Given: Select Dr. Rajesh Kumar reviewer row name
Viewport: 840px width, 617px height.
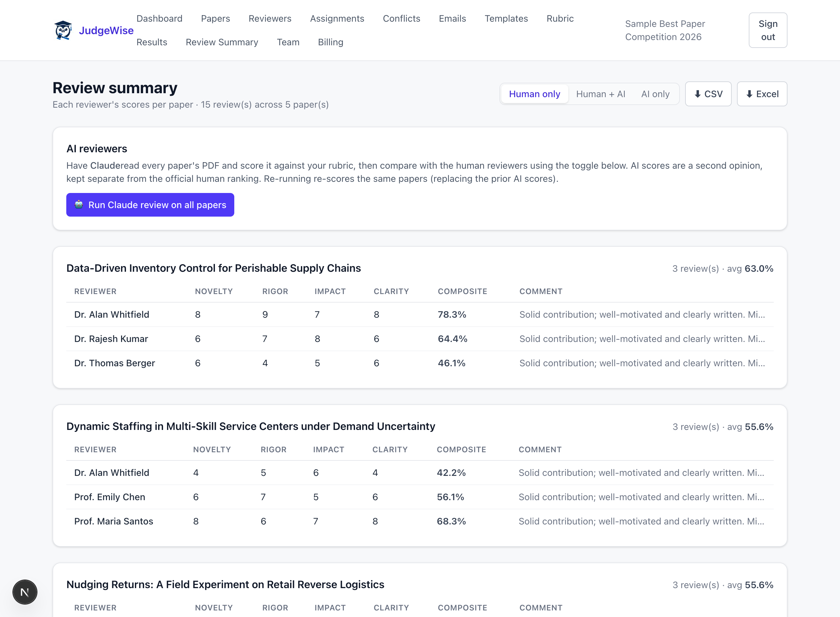Looking at the screenshot, I should (x=111, y=339).
